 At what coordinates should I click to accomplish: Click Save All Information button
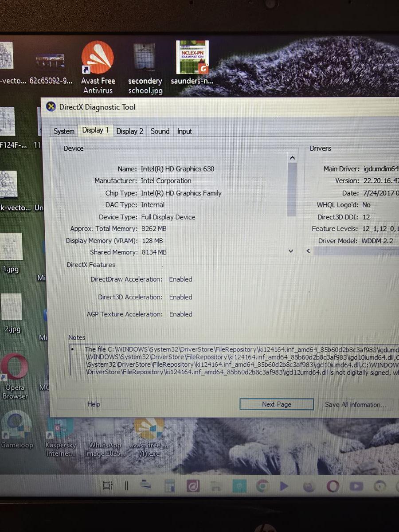(356, 405)
